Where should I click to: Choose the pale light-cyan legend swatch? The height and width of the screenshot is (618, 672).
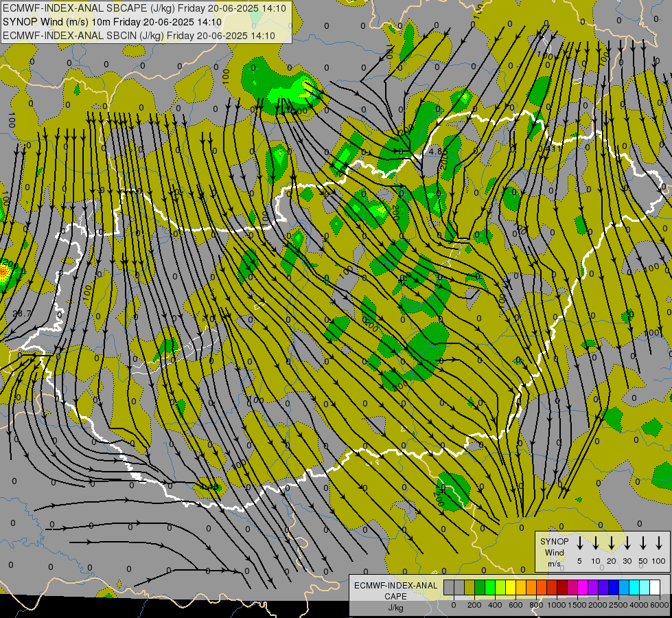pos(644,587)
